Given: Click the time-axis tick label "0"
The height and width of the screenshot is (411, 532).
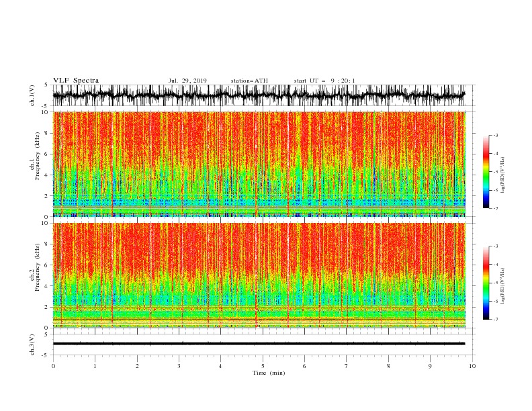Looking at the screenshot, I should (53, 366).
